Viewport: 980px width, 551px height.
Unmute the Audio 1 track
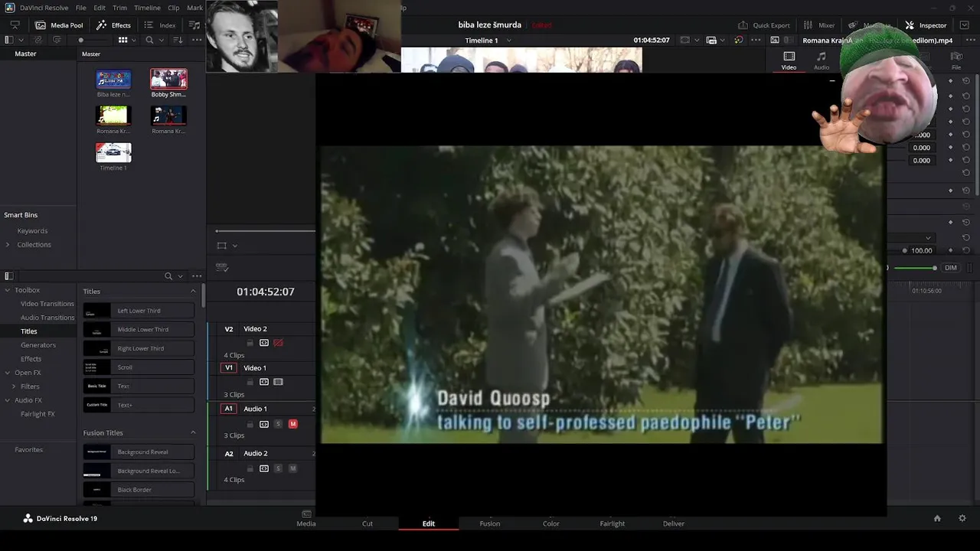[292, 424]
